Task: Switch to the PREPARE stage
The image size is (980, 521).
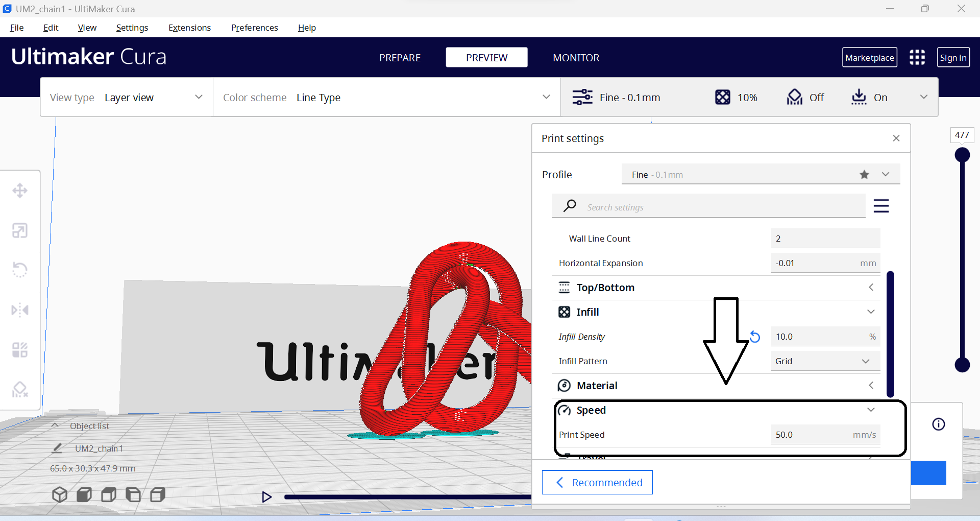Action: click(x=400, y=58)
